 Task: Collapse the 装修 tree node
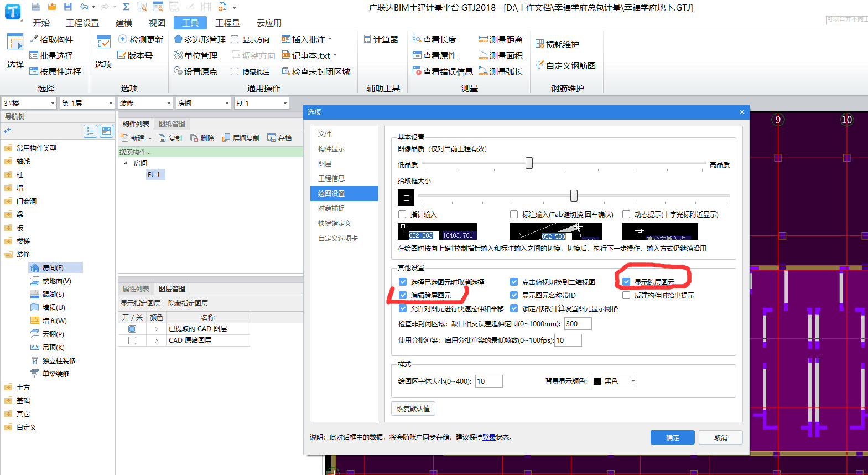8,255
